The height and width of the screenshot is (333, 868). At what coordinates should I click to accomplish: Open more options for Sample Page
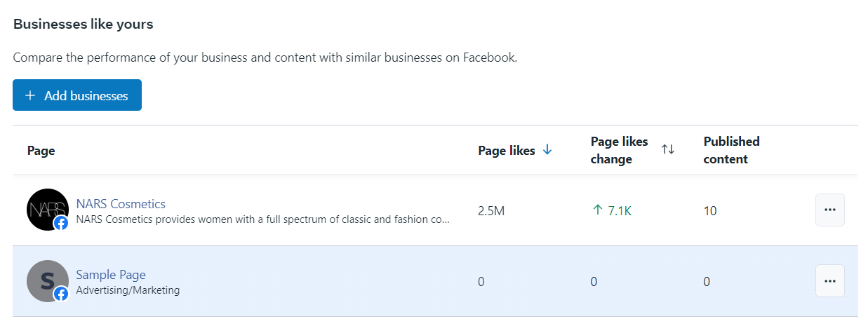tap(829, 280)
